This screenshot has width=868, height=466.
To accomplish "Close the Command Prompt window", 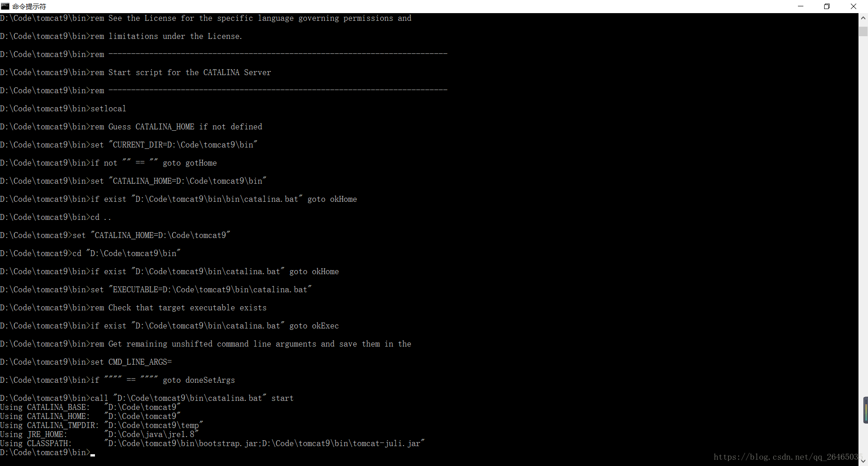I will (854, 6).
